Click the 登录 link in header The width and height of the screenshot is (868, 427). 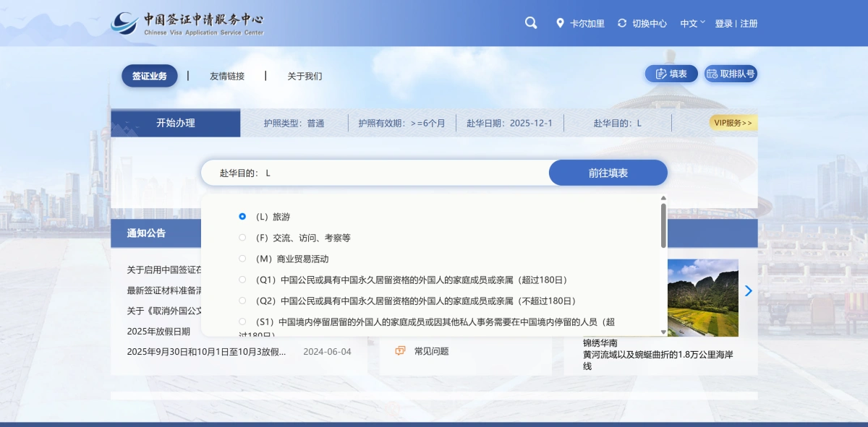(x=723, y=23)
